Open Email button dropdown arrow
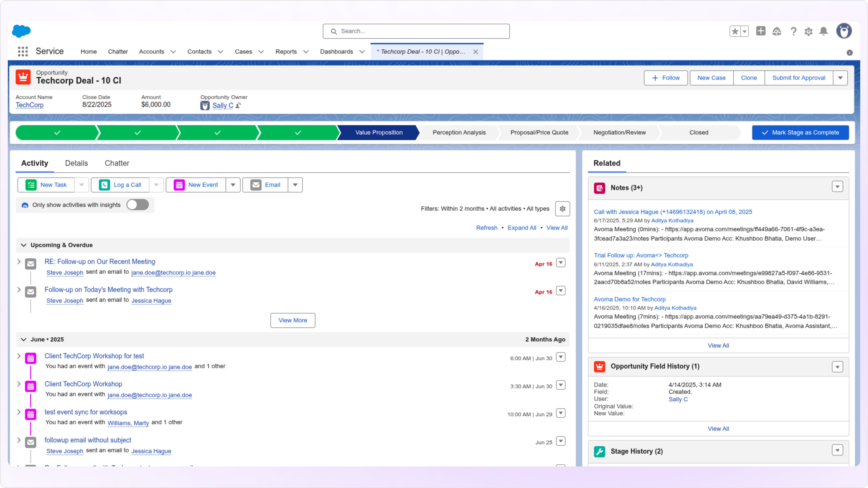Image resolution: width=868 pixels, height=488 pixels. (295, 185)
